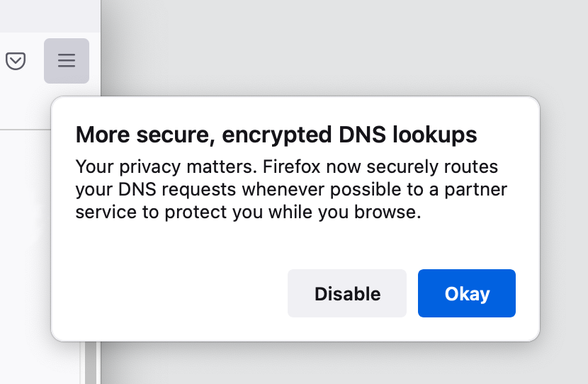The height and width of the screenshot is (384, 588).
Task: Click the 'DNS requests' phrase in the body
Action: click(177, 190)
